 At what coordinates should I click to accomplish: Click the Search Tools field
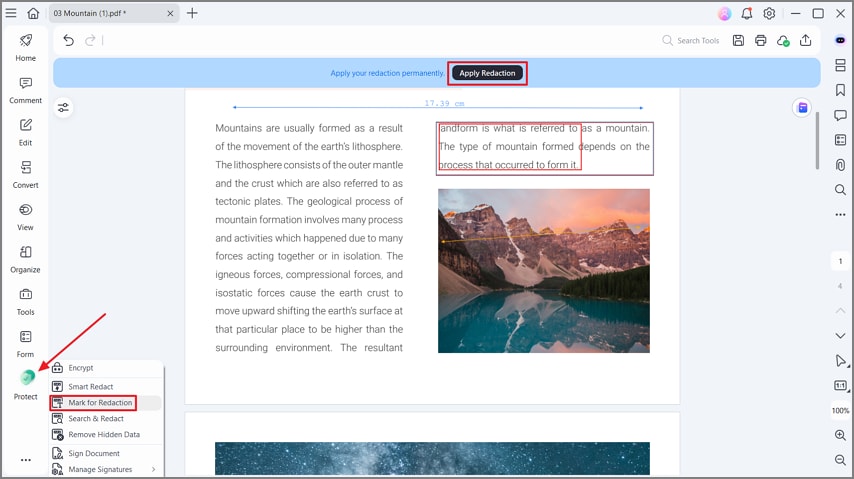(691, 40)
